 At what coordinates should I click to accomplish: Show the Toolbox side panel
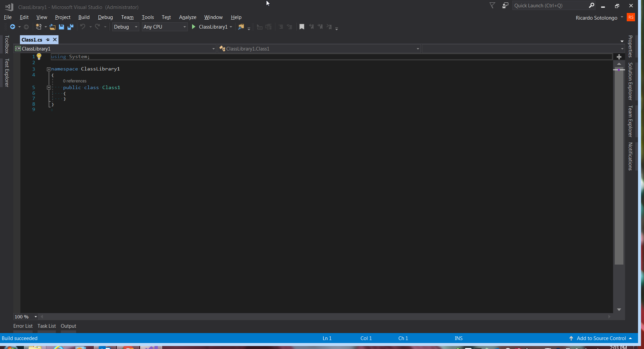point(7,45)
